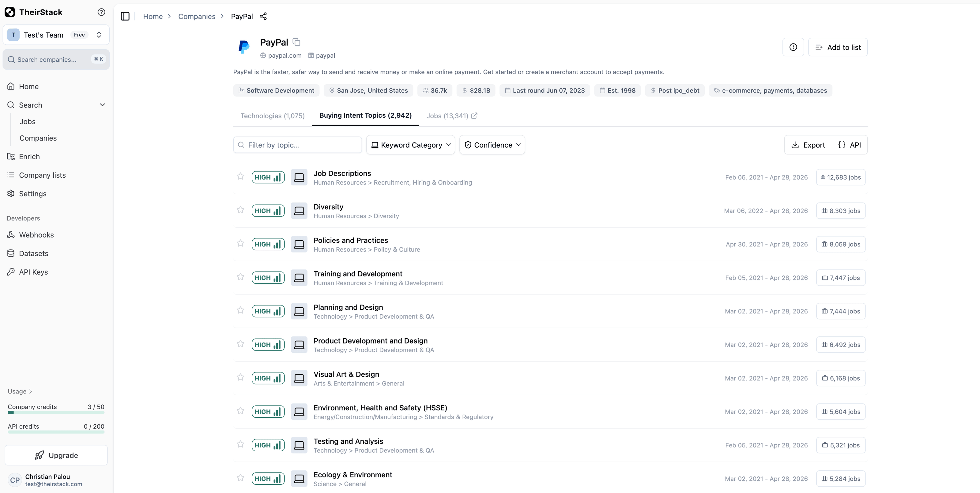Star the Policies and Practices topic
The image size is (980, 493).
(x=240, y=243)
